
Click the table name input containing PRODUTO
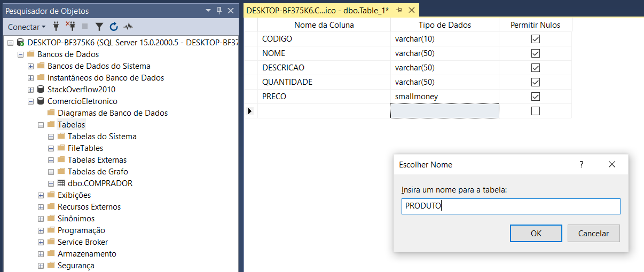511,206
